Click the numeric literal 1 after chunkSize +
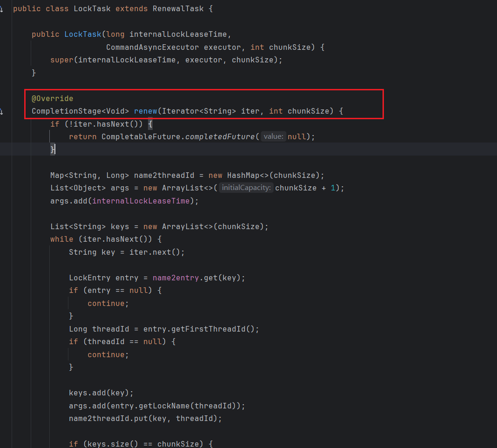Screen dimensions: 497x448 click(333, 188)
